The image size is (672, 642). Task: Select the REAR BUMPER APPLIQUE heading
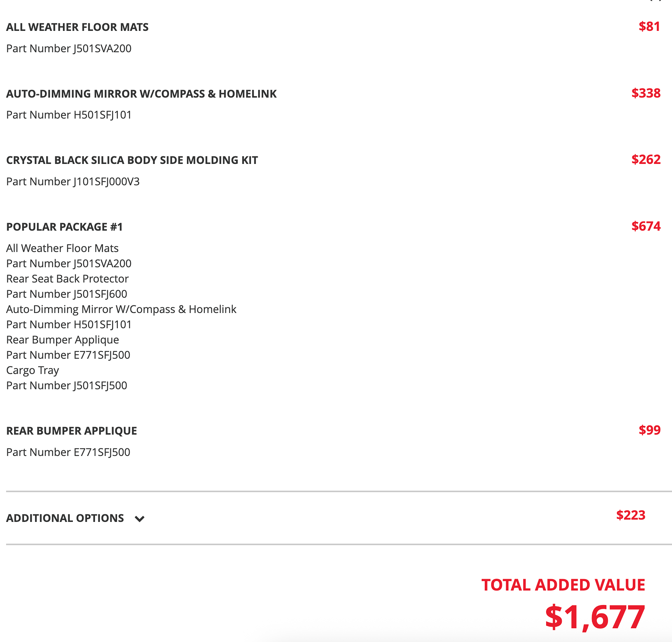pyautogui.click(x=72, y=431)
